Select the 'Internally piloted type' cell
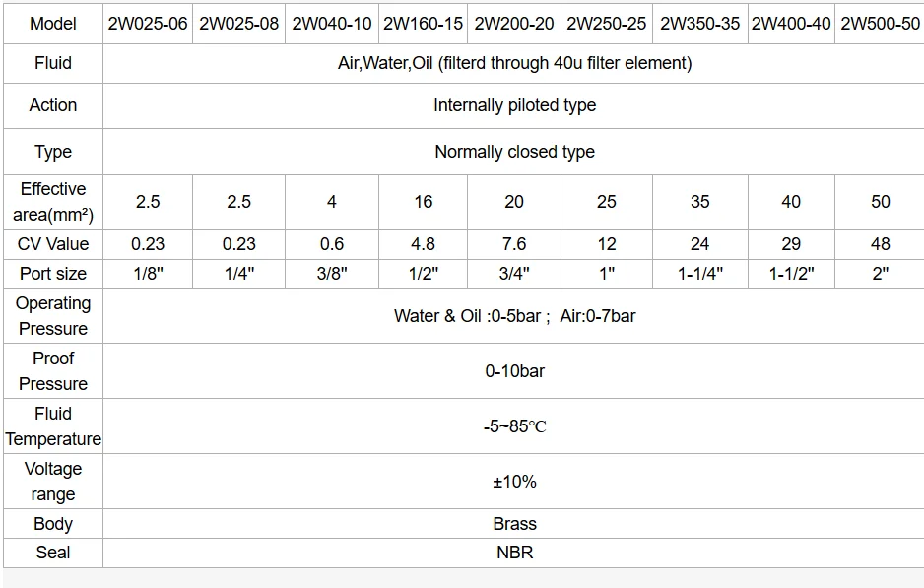Image resolution: width=924 pixels, height=588 pixels. pos(514,105)
